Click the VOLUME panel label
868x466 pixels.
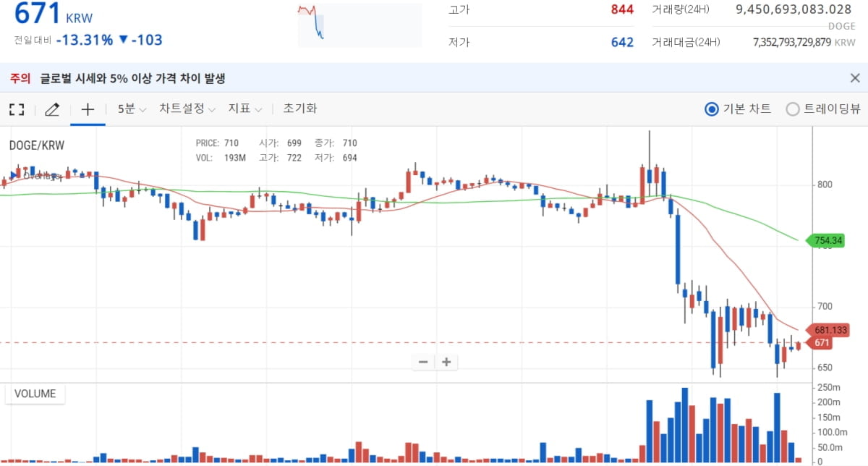point(35,394)
